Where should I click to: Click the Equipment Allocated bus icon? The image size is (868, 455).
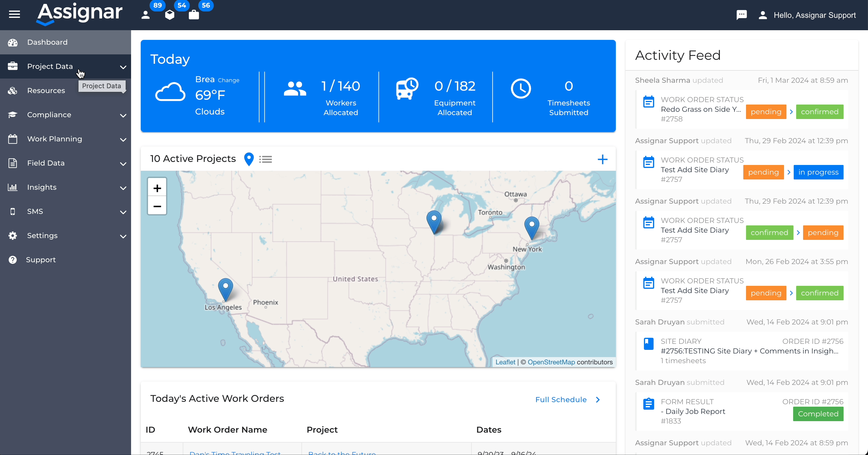click(x=407, y=89)
